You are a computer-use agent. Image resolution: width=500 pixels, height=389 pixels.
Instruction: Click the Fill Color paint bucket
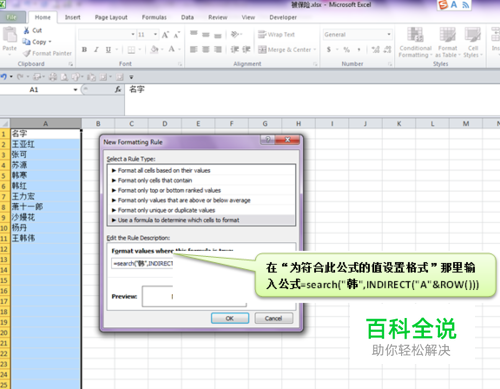154,50
